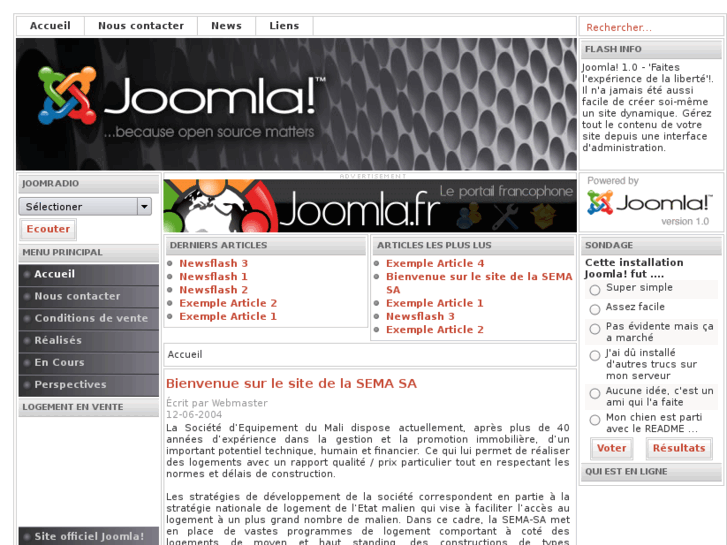Open the Liens top tab
The height and width of the screenshot is (545, 727).
284,26
